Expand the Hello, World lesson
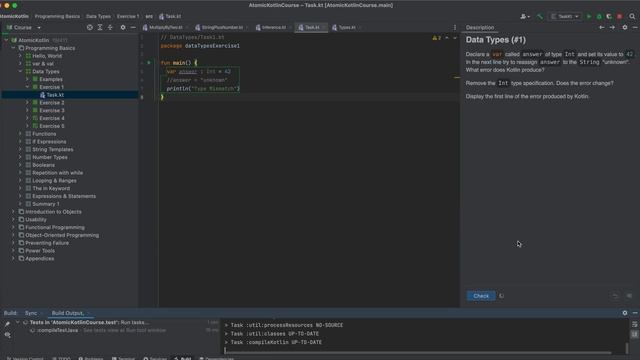 click(20, 56)
